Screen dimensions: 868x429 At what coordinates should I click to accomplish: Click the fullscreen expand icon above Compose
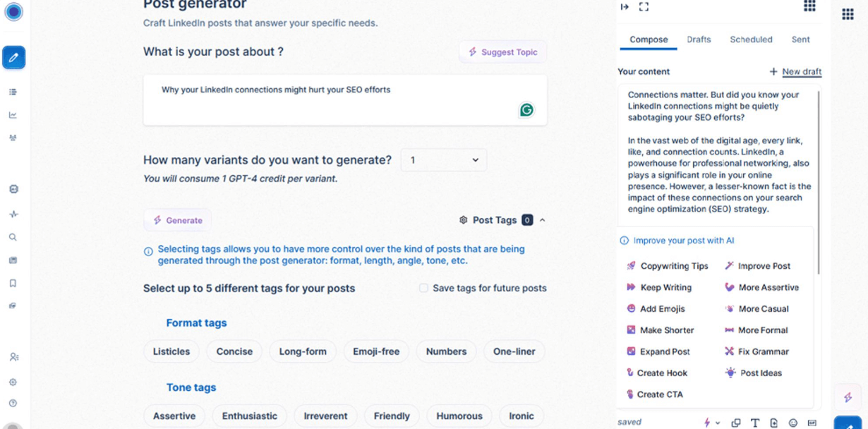644,7
